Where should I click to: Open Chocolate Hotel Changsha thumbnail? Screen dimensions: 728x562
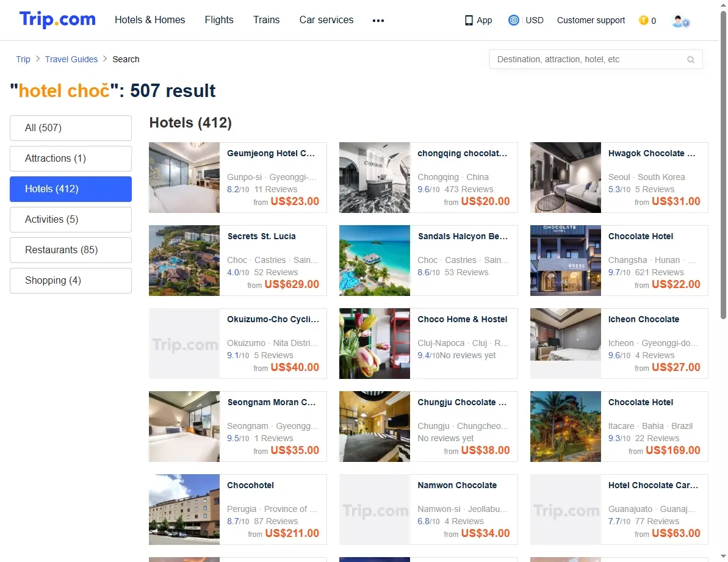[x=566, y=261]
